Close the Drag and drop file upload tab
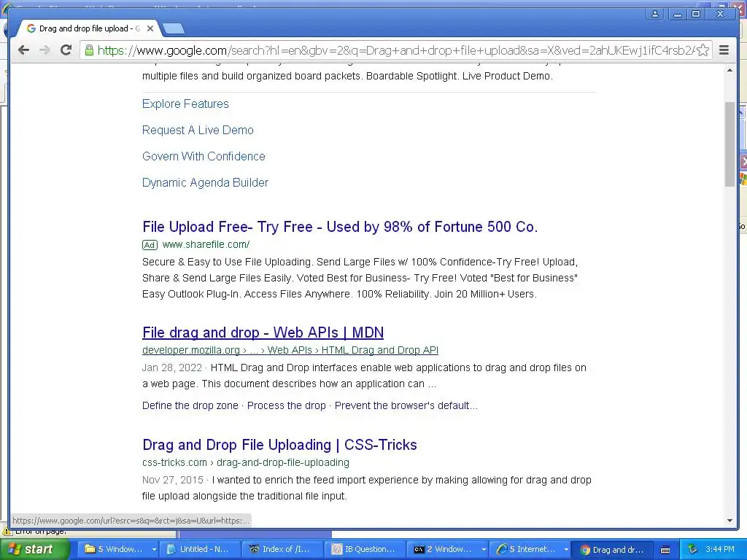Screen dimensions: 747x560 pos(150,28)
